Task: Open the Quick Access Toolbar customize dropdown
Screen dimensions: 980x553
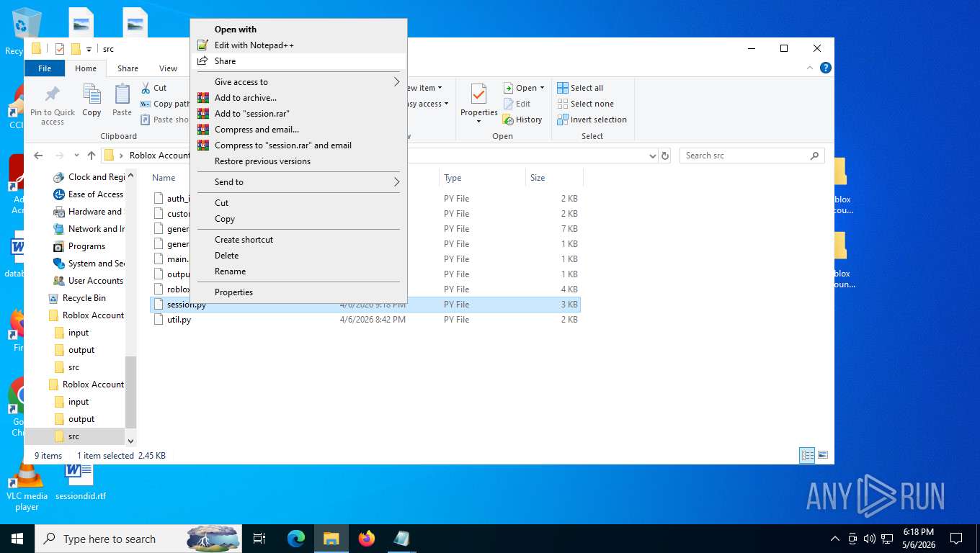Action: tap(89, 49)
